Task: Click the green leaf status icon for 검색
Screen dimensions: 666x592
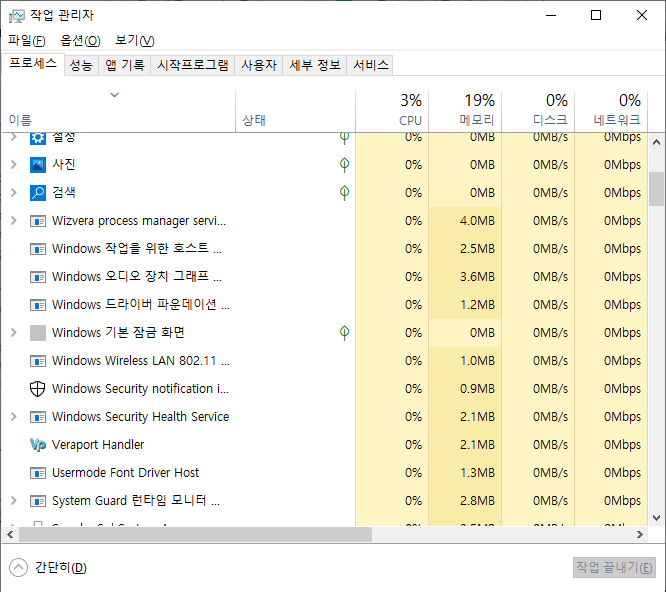Action: 344,193
